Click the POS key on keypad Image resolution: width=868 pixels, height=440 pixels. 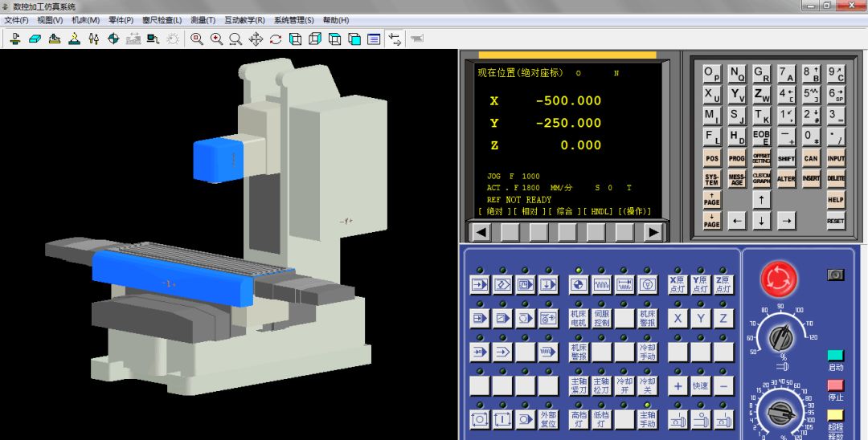(x=712, y=158)
